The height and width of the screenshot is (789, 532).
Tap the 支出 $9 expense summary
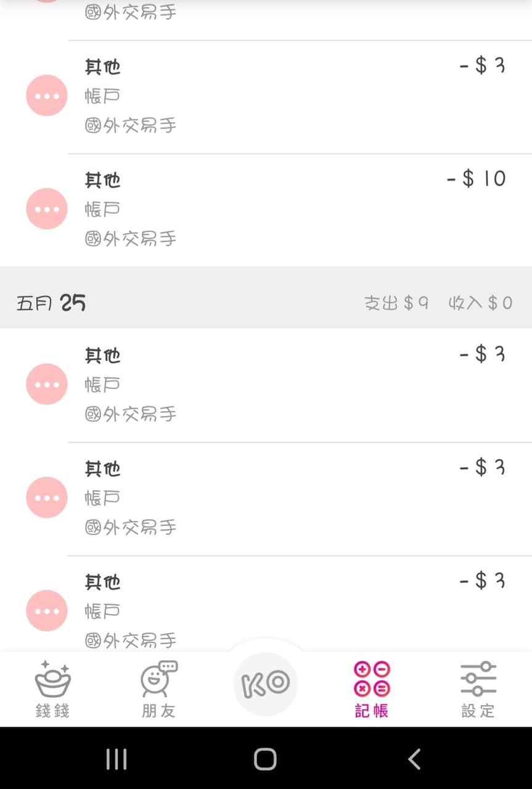coord(396,303)
